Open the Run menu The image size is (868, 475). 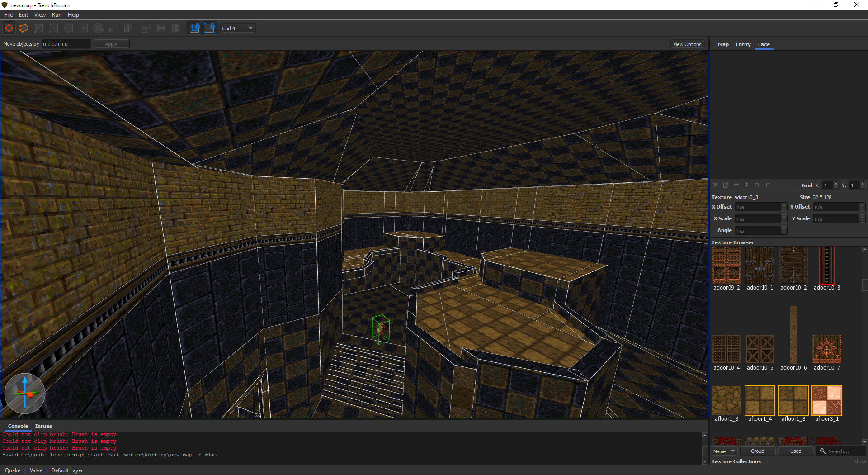[x=57, y=15]
